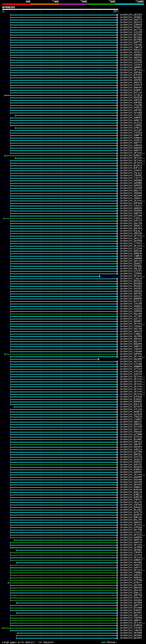Select hit UniRef100_C6SVX5
The width and height of the screenshot is (146, 644).
(x=131, y=63)
